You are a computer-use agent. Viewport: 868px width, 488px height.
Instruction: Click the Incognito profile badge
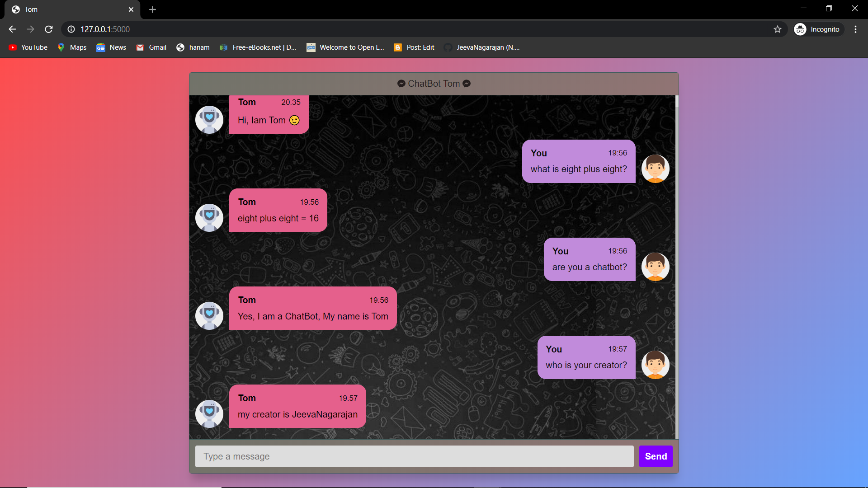pos(818,29)
